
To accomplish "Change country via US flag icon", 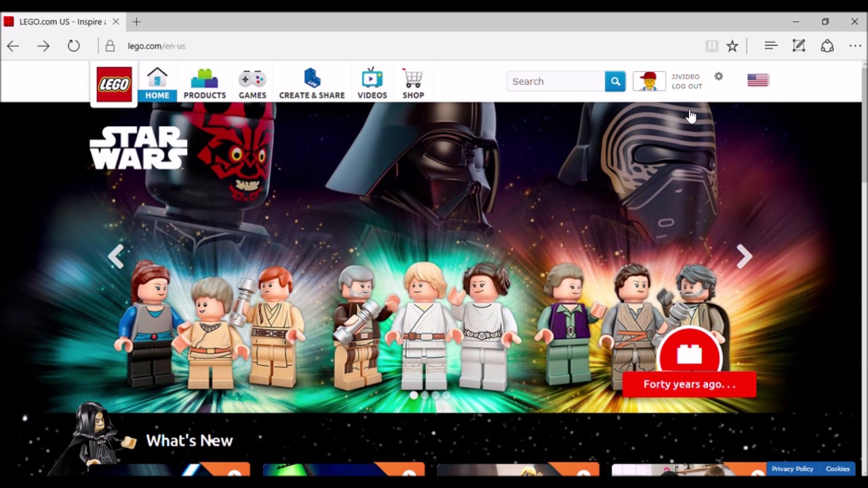I will [x=757, y=80].
